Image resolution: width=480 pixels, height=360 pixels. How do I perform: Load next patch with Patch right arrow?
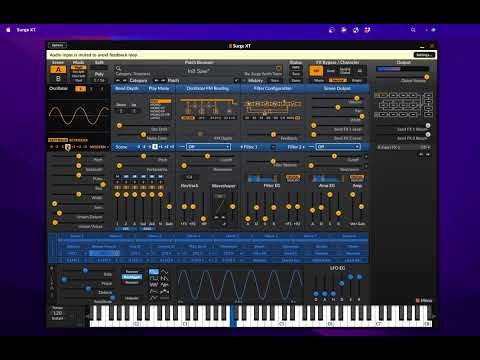[163, 80]
